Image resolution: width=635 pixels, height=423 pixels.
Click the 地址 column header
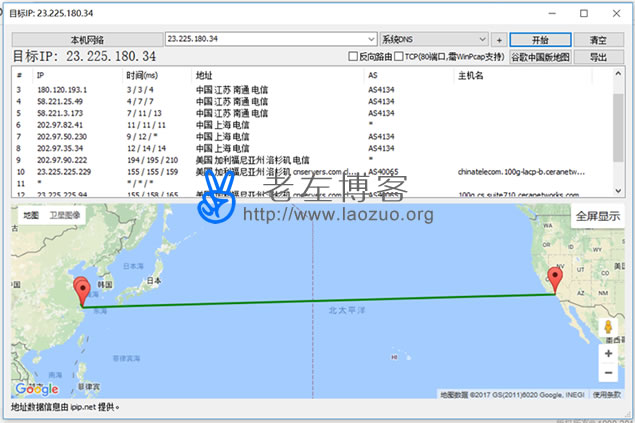(x=279, y=75)
